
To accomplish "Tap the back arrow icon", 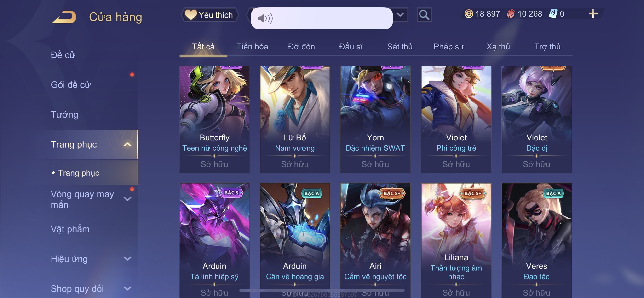I will (x=64, y=17).
